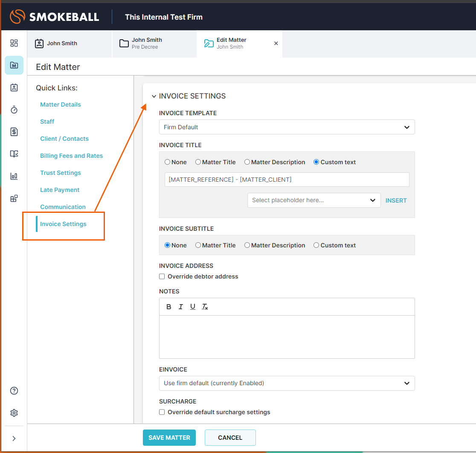Open the Contacts icon in sidebar
The image size is (476, 453).
(14, 87)
